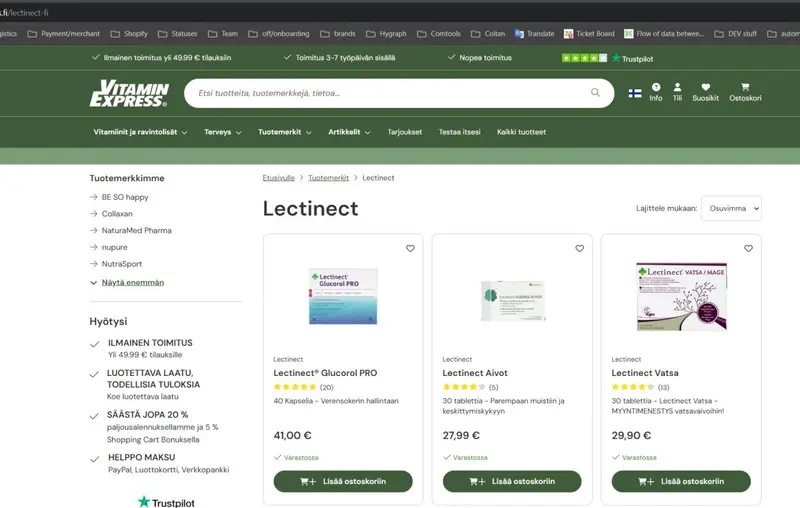Open Kaikki tuotteet menu item
Image resolution: width=800 pixels, height=508 pixels.
point(521,132)
